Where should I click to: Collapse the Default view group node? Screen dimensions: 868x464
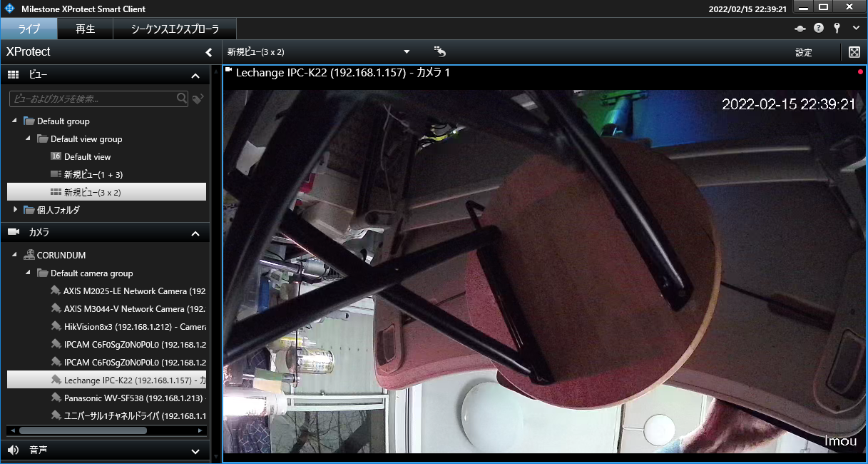pos(29,139)
